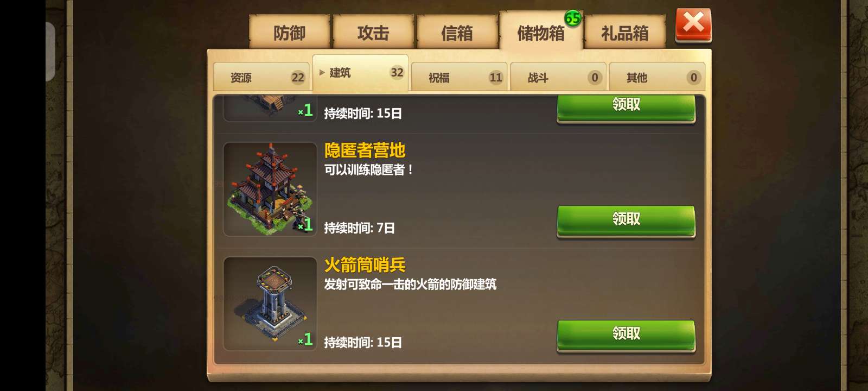Select the 储物箱 storage tab
The image size is (868, 391).
[541, 31]
